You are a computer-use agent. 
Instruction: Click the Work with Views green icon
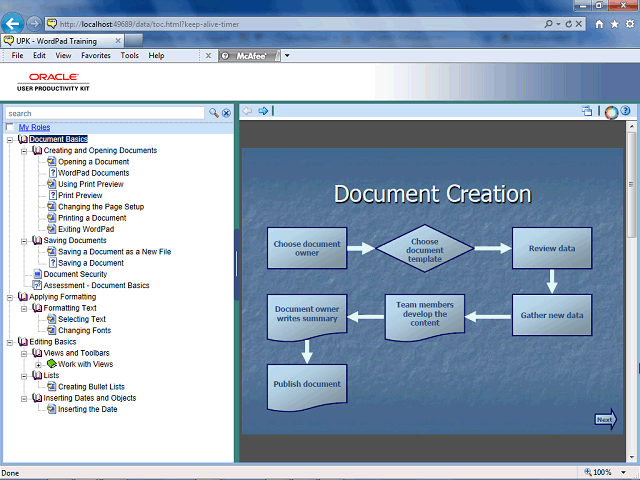(51, 363)
